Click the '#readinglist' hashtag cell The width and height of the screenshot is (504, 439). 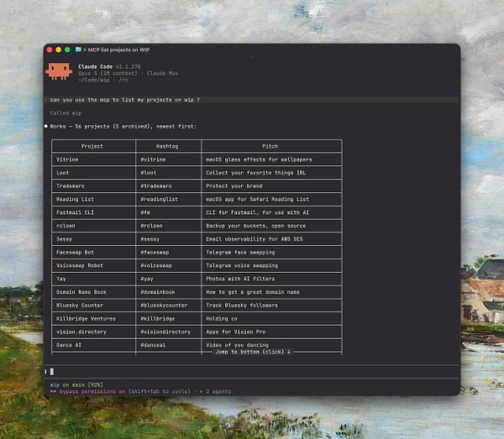159,199
